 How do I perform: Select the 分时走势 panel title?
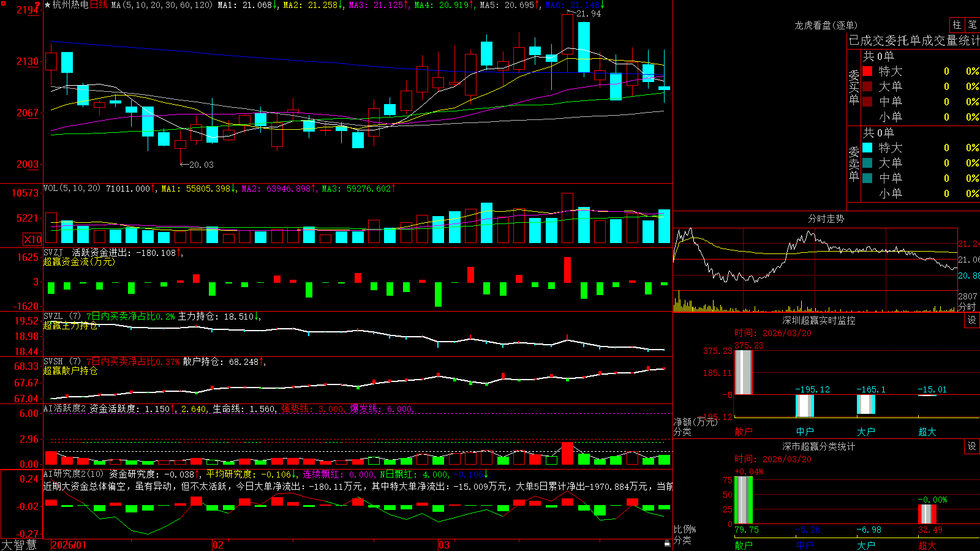tap(826, 219)
